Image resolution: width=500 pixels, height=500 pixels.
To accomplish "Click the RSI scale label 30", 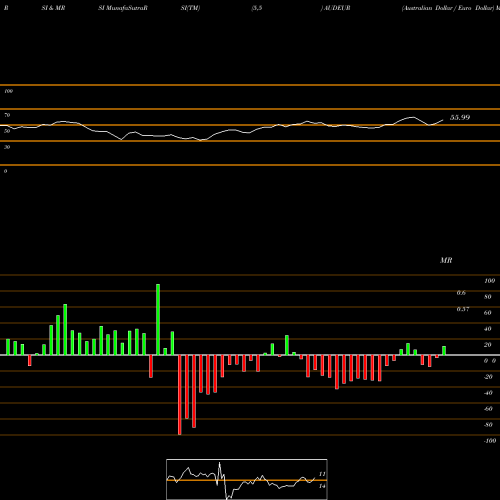I will point(7,147).
